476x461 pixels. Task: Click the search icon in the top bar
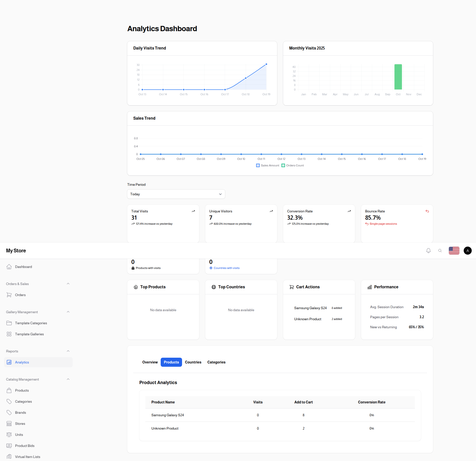(x=440, y=250)
